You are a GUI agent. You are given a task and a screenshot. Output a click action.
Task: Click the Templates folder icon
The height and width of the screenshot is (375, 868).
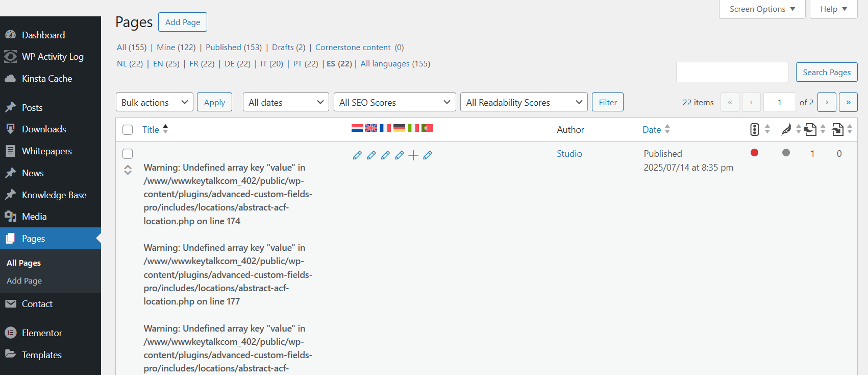click(10, 355)
